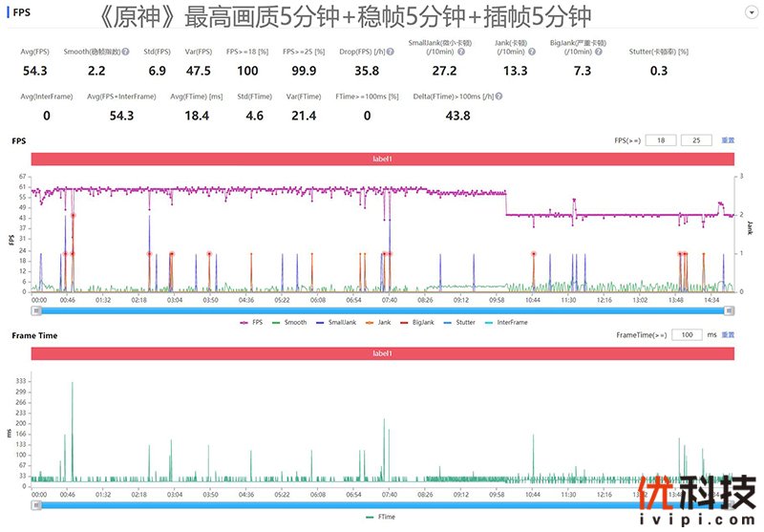Edit the FPS threshold field showing 18

coord(661,140)
